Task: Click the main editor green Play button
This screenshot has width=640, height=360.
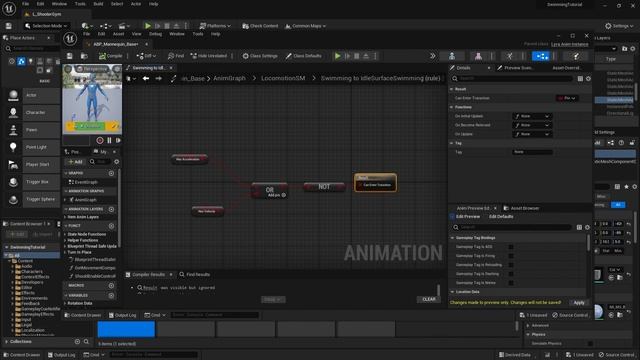Action: pyautogui.click(x=148, y=26)
